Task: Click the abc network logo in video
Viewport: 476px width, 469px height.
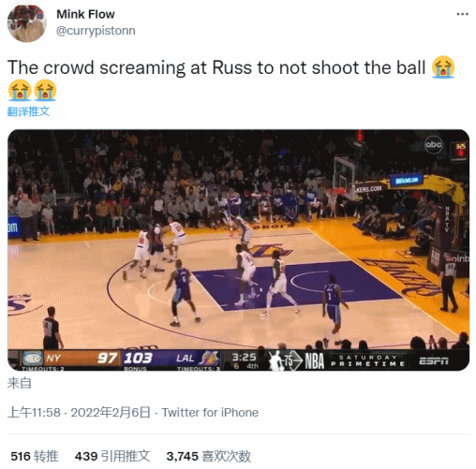Action: point(434,145)
